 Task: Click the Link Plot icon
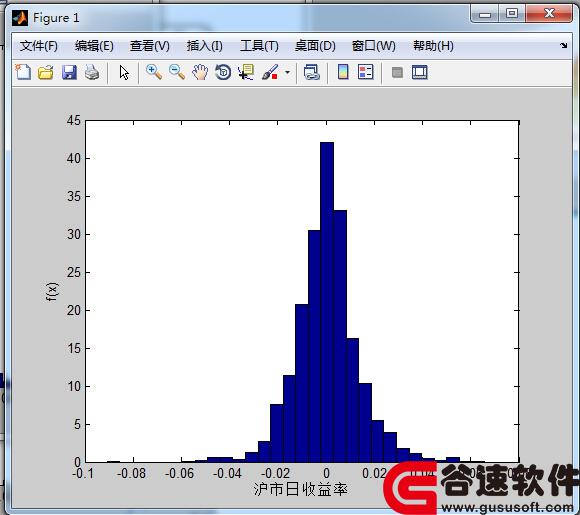[x=311, y=72]
